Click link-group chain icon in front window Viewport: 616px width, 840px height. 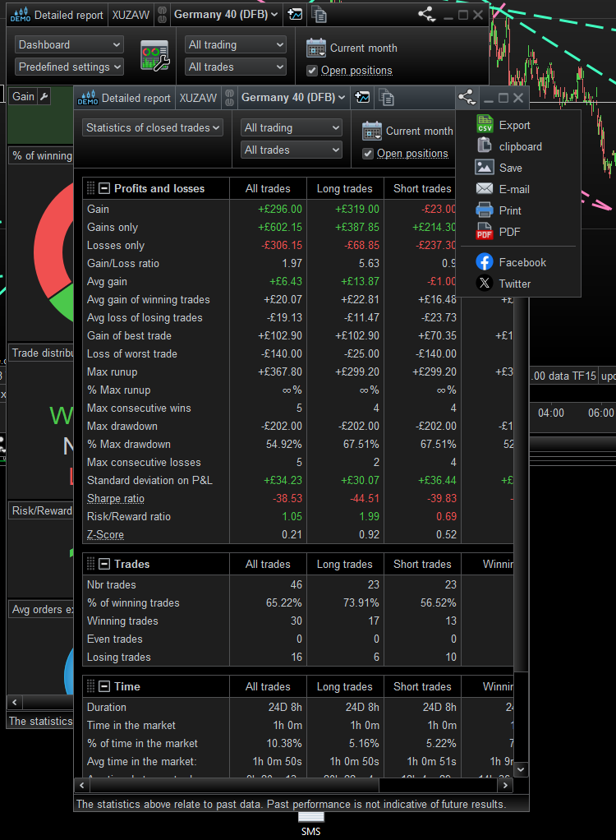click(x=230, y=98)
